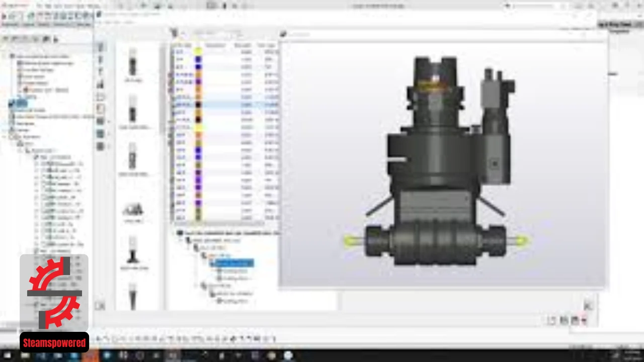Open the Windows Start button
This screenshot has height=362, width=644.
coord(8,356)
